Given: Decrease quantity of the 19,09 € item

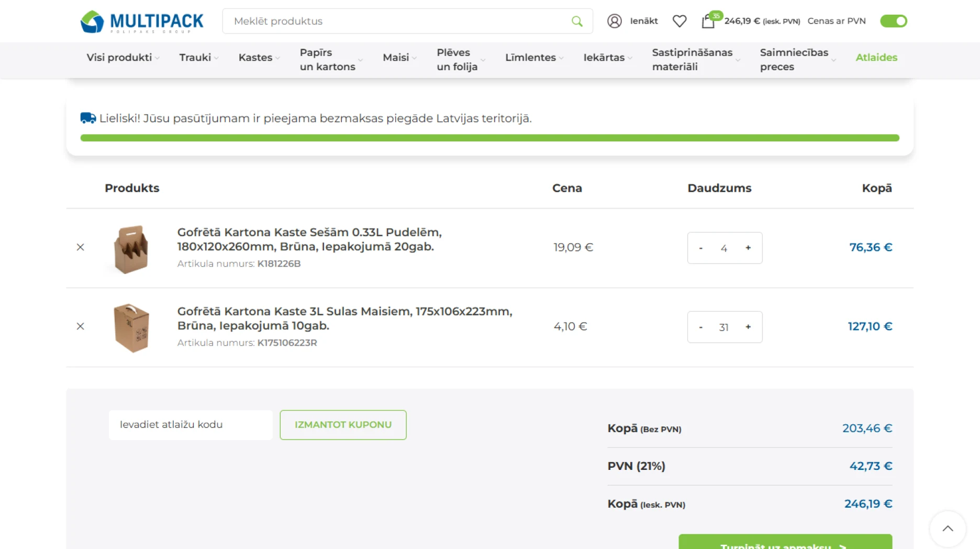Looking at the screenshot, I should (700, 248).
